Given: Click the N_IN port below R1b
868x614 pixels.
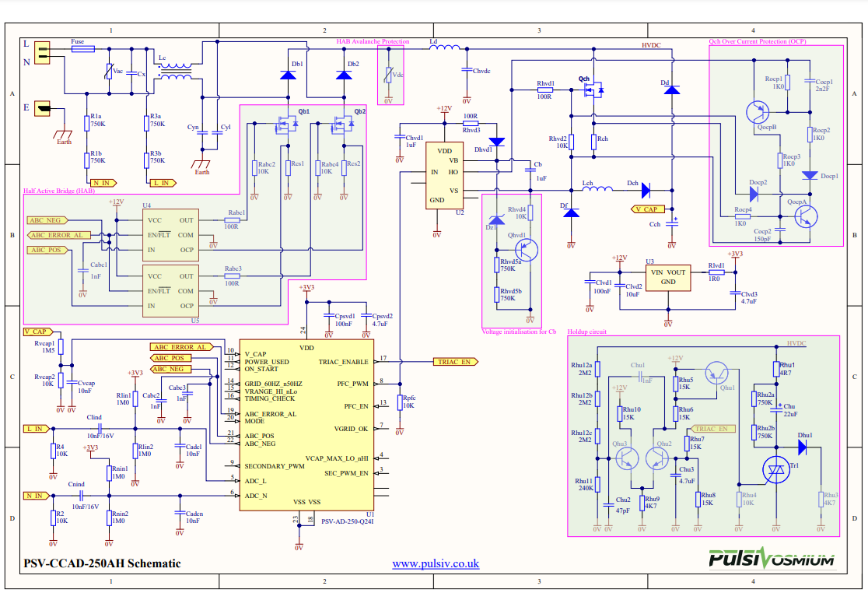Looking at the screenshot, I should point(103,183).
